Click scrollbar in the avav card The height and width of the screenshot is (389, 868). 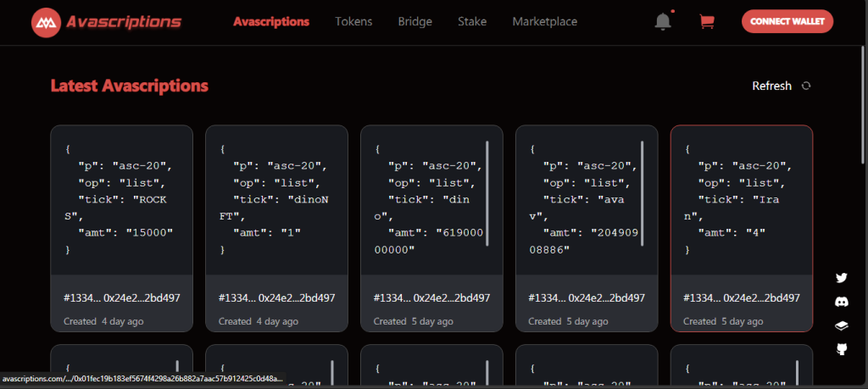pyautogui.click(x=643, y=193)
